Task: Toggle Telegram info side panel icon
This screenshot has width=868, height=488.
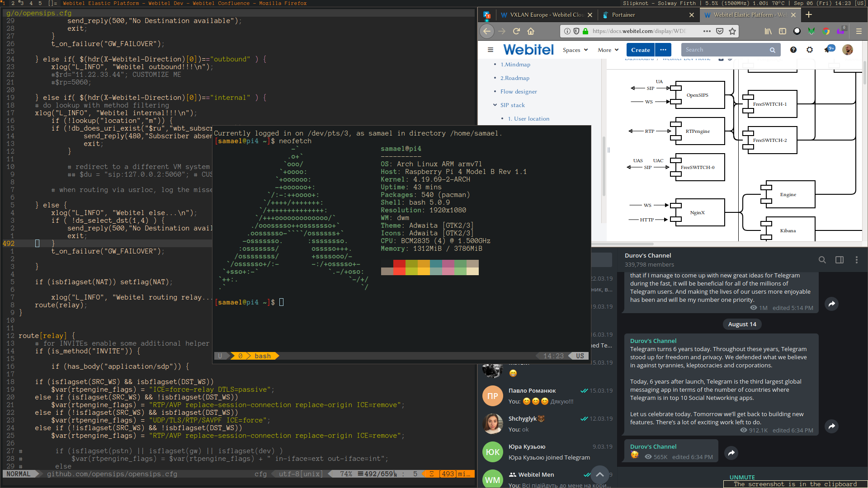Action: coord(840,260)
